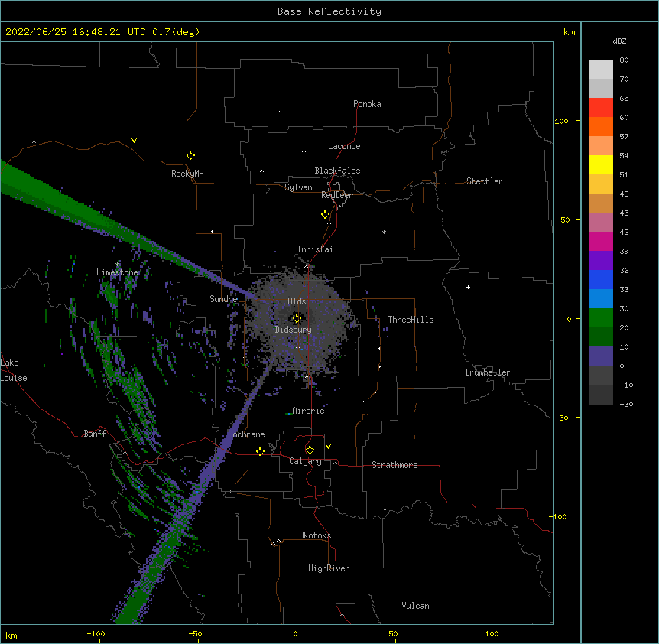Click the RockyMH label
The width and height of the screenshot is (659, 644).
point(187,174)
